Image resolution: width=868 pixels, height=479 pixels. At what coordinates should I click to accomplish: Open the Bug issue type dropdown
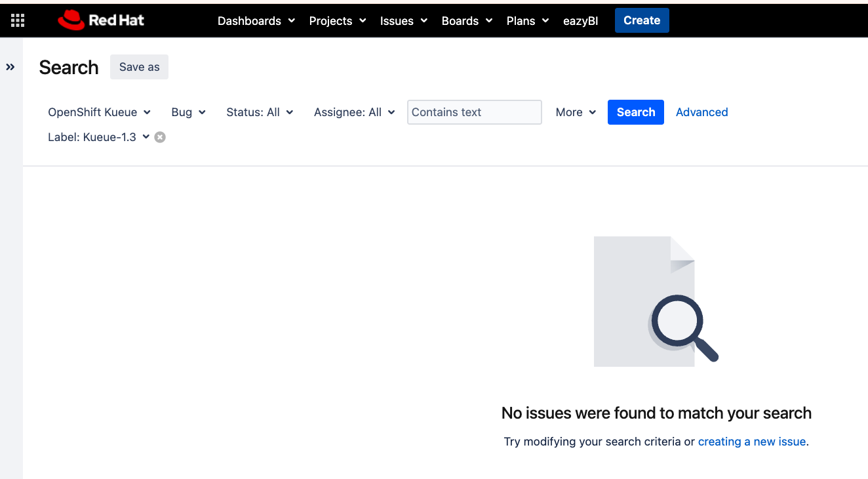188,112
